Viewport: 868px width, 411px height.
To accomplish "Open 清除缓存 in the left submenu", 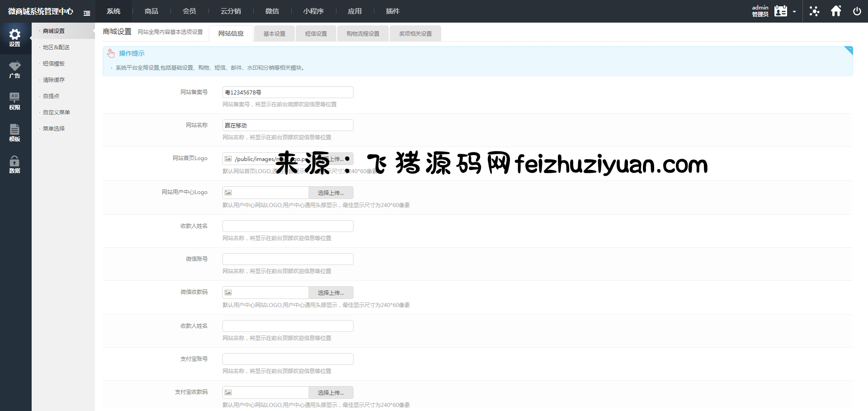I will point(54,80).
